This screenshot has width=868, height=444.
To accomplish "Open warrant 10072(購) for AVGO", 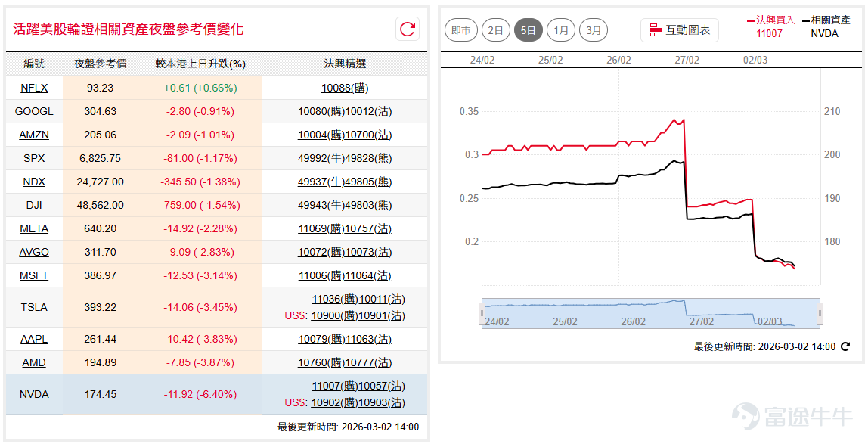I will click(x=321, y=252).
